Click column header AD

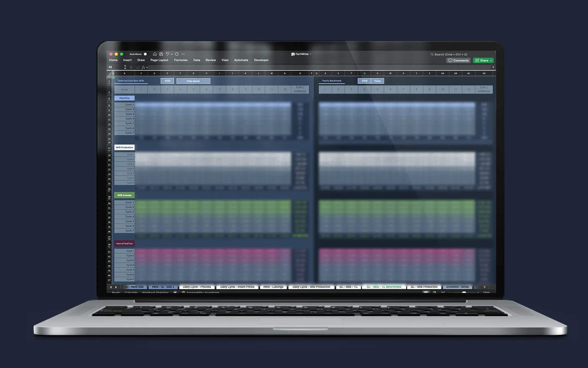[x=484, y=73]
